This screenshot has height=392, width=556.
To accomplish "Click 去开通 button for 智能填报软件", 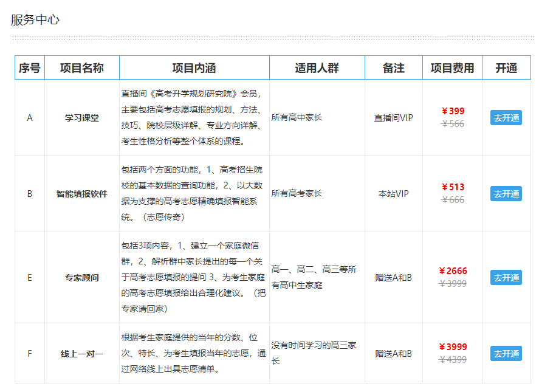I will pos(506,194).
